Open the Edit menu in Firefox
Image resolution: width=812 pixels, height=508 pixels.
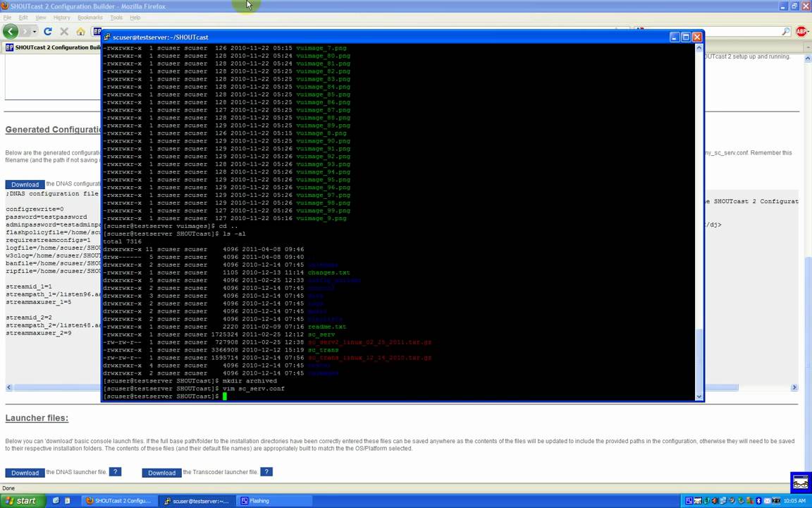coord(23,18)
